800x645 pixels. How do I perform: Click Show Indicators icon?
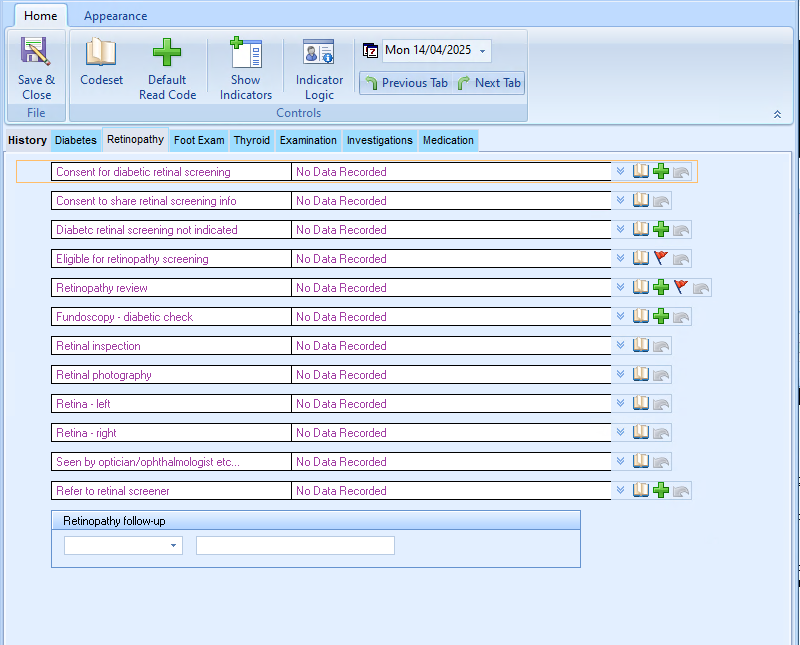[x=246, y=52]
